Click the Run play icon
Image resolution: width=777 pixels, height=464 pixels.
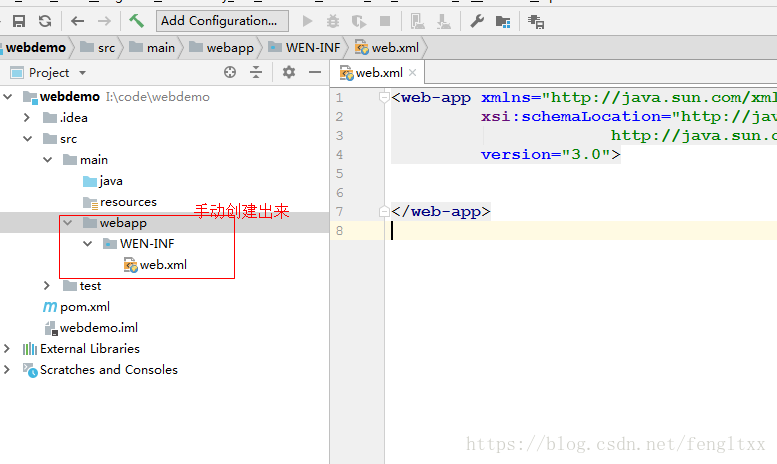click(x=307, y=21)
